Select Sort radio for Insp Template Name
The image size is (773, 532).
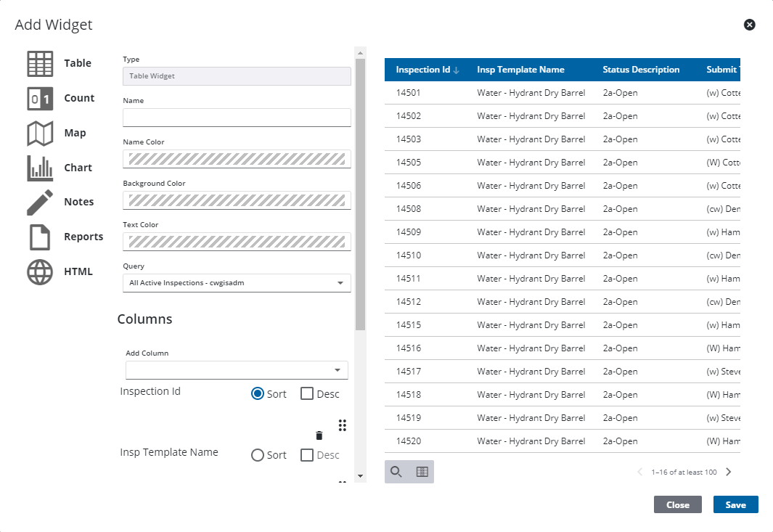pyautogui.click(x=258, y=454)
